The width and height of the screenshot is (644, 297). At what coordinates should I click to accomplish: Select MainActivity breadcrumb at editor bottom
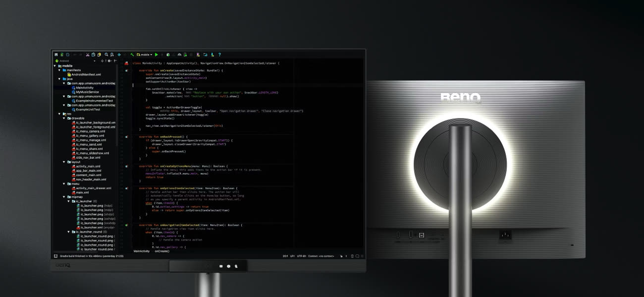142,251
